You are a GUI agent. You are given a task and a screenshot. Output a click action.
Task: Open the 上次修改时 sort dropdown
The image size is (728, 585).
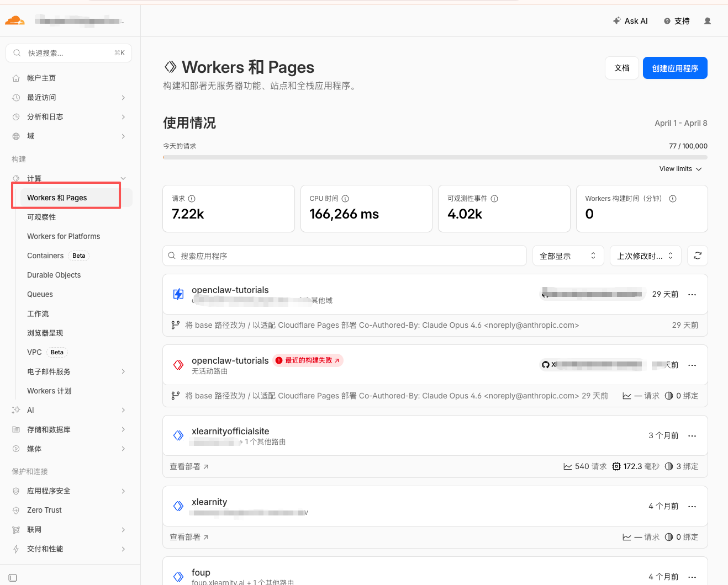[x=646, y=256]
